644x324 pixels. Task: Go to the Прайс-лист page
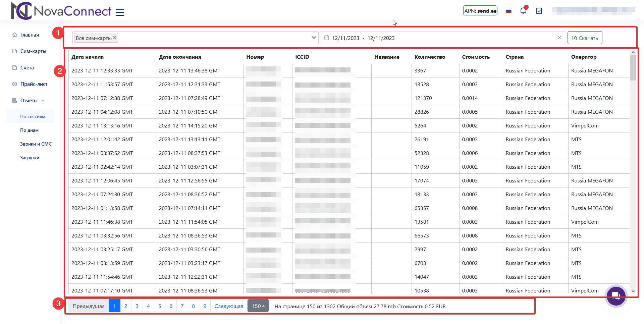pos(34,84)
